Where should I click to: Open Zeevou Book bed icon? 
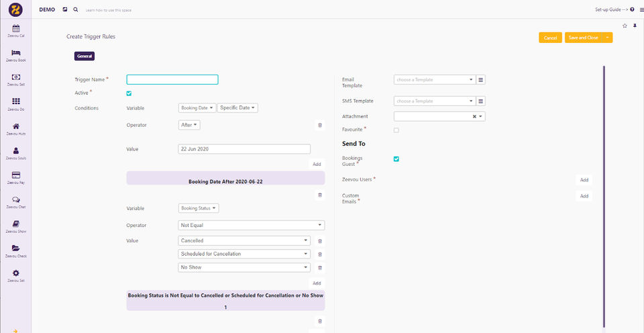[16, 52]
